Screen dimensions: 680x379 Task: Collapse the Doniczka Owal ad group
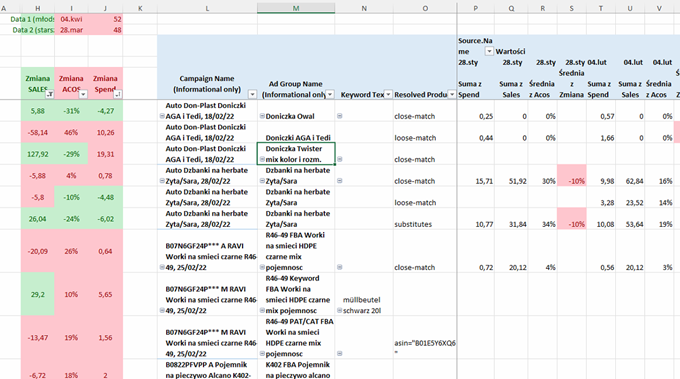tap(262, 116)
